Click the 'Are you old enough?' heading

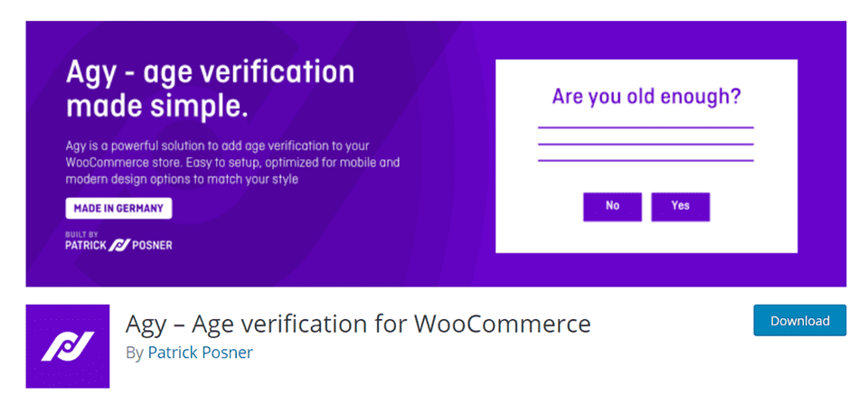click(x=646, y=96)
